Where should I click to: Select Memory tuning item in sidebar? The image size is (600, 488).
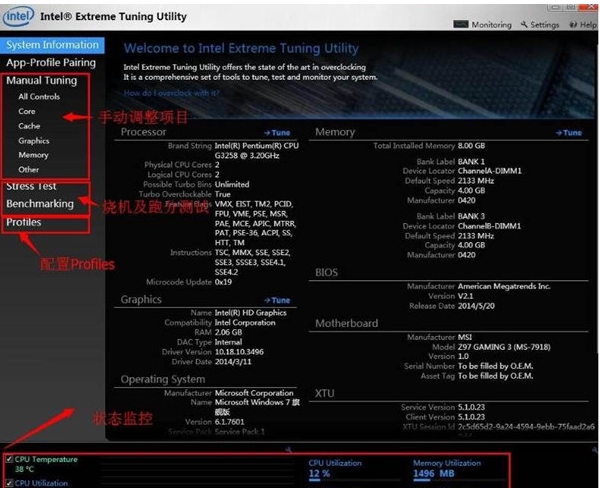[33, 155]
